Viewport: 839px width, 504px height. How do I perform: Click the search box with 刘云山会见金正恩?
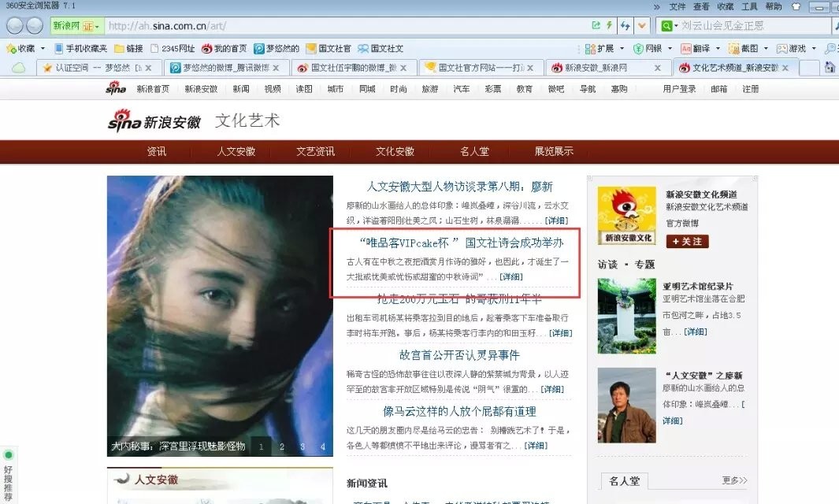(755, 25)
